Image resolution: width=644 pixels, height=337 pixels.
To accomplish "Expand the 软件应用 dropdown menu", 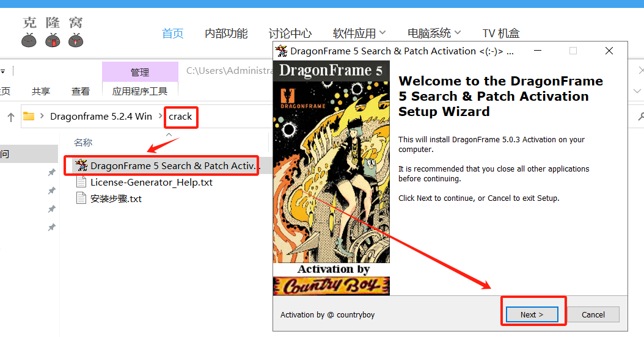I will (359, 33).
